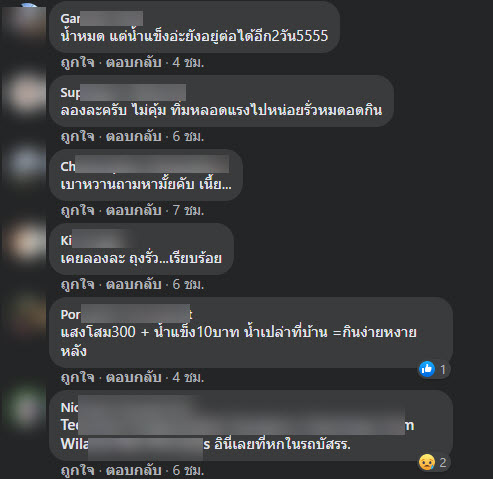Reply to Gar's ice comment
Screen dimensions: 493x479
click(x=134, y=62)
